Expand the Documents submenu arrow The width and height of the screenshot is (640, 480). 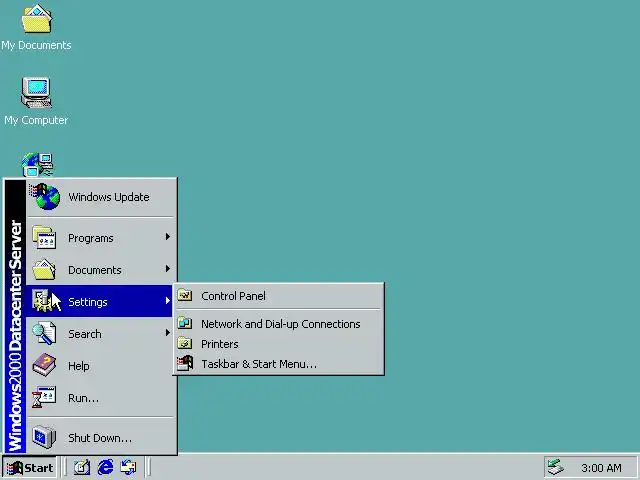167,269
